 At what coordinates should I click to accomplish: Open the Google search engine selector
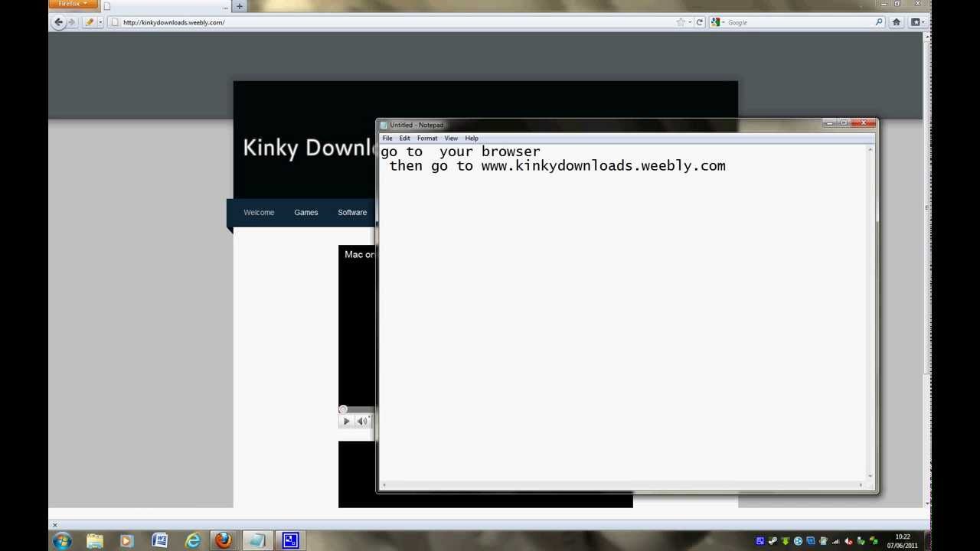click(x=717, y=22)
